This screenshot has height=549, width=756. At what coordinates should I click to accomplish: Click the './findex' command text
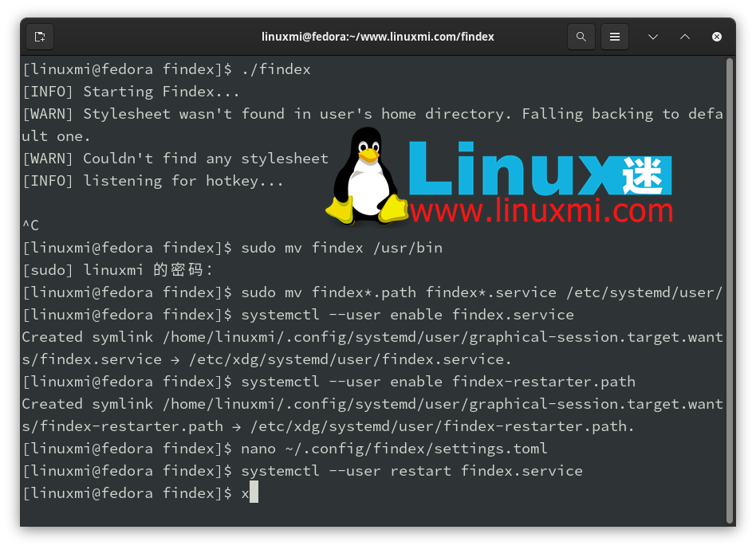276,69
